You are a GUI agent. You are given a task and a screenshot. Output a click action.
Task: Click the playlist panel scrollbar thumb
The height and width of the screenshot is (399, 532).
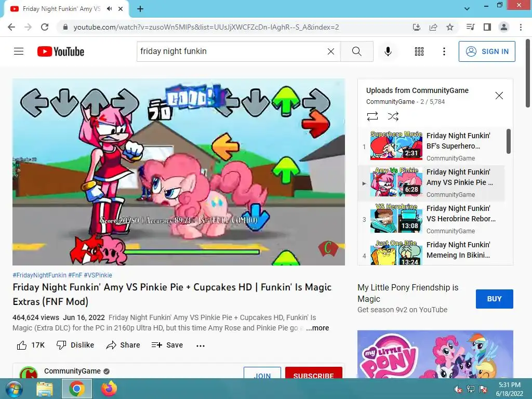click(508, 141)
